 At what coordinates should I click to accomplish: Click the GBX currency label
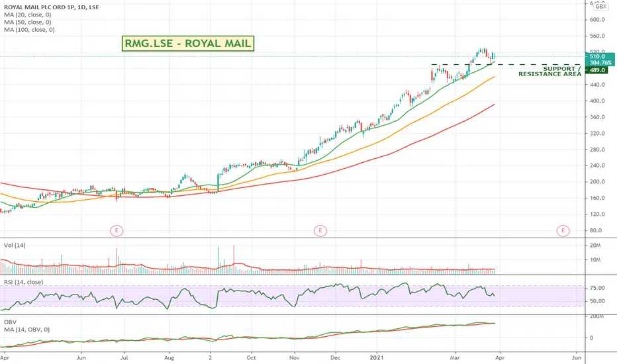[x=600, y=7]
